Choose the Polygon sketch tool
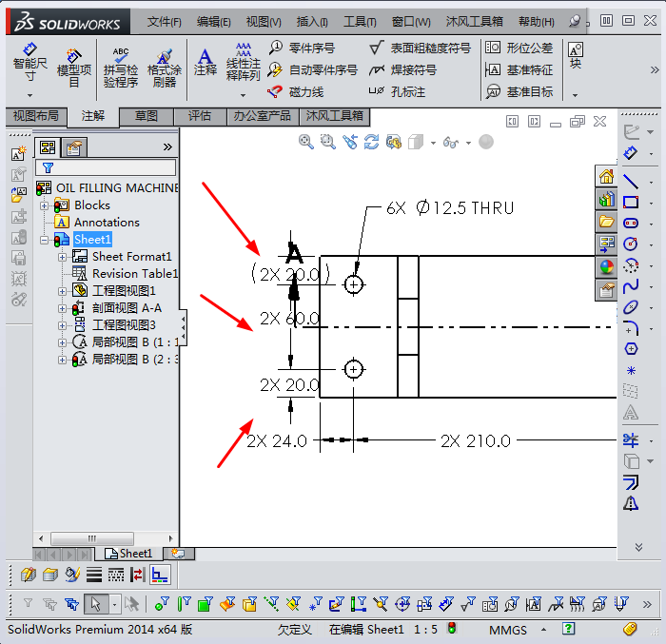This screenshot has width=666, height=644. click(x=631, y=349)
